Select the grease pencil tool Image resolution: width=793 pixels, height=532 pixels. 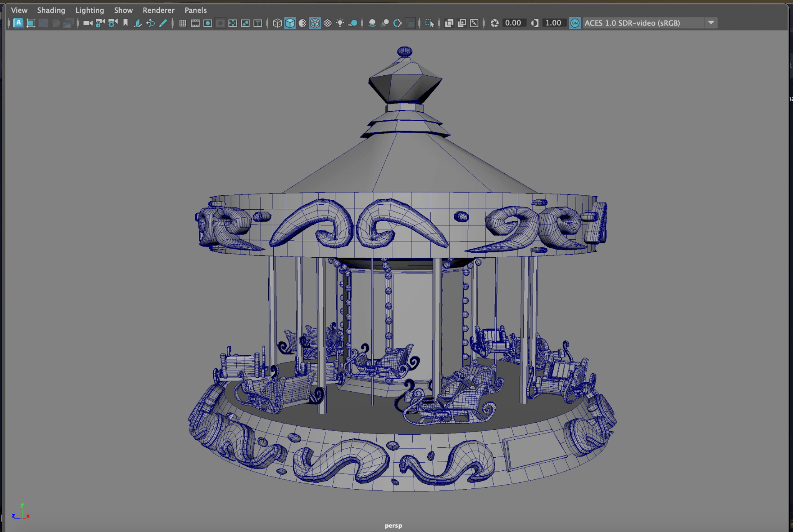163,23
